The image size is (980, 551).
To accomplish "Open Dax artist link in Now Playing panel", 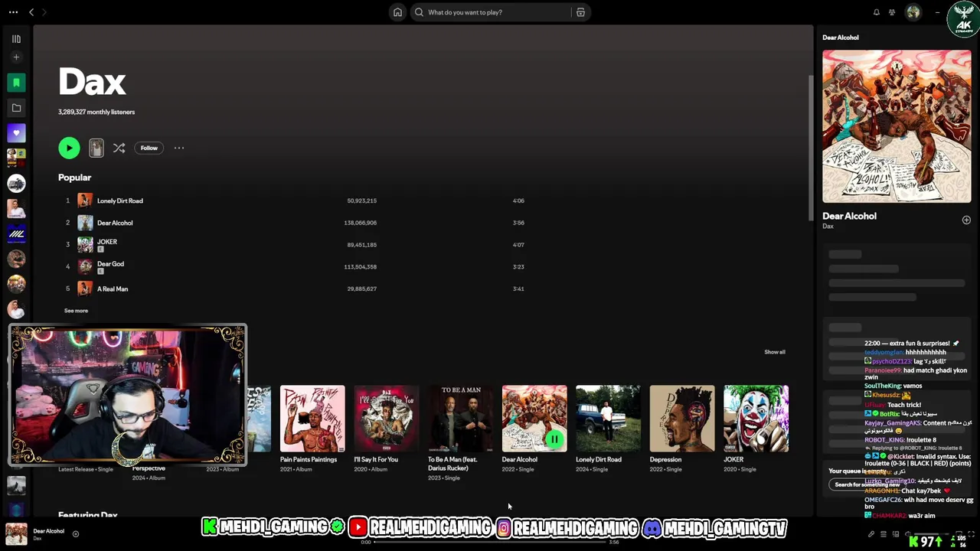I will coord(828,227).
